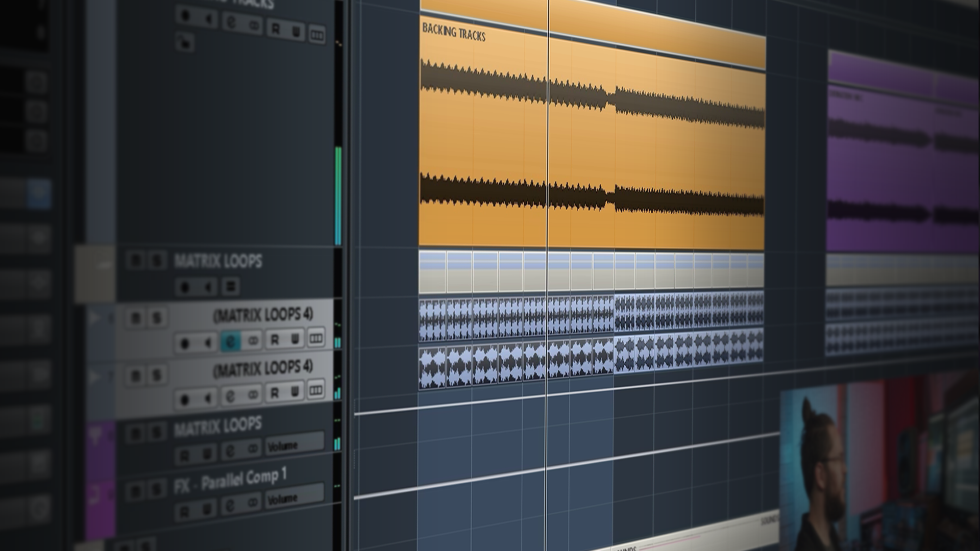Solo the MATRIX LOOPS group track with Volume
This screenshot has width=980, height=551.
pos(157,433)
